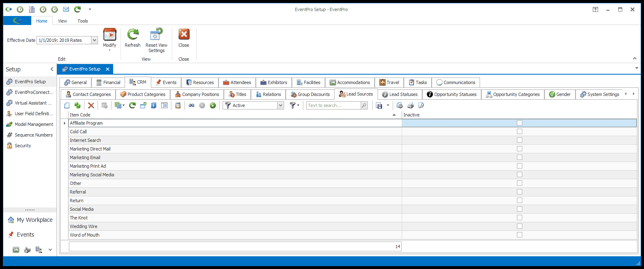Click the green down-arrow move icon

(213, 105)
